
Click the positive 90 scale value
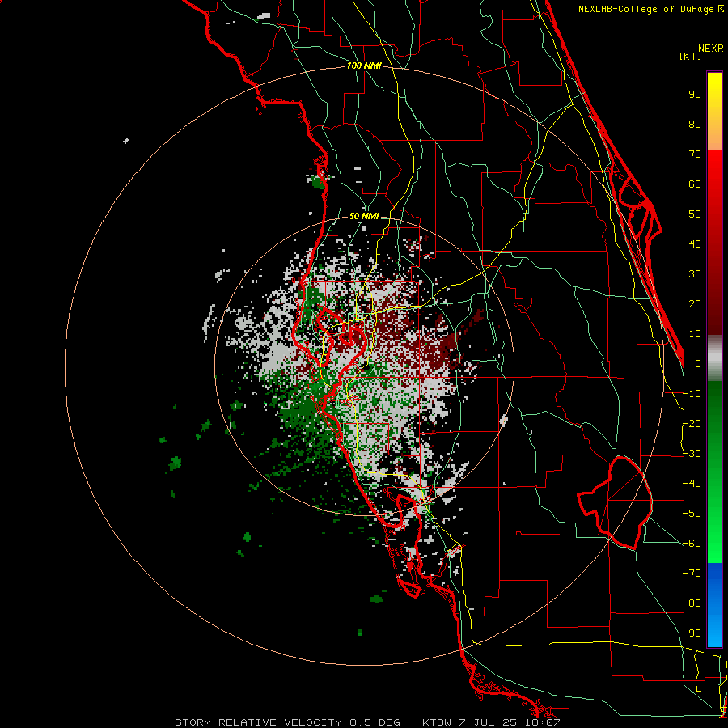click(x=695, y=95)
